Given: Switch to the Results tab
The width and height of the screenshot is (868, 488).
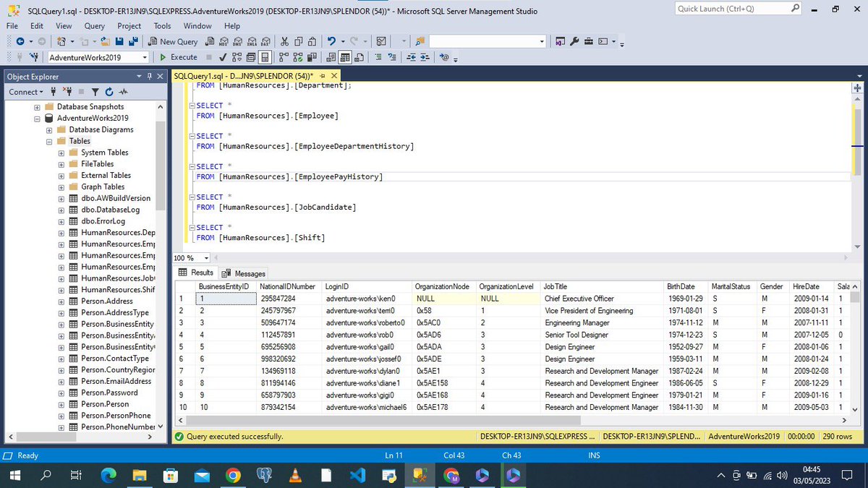Looking at the screenshot, I should [196, 273].
